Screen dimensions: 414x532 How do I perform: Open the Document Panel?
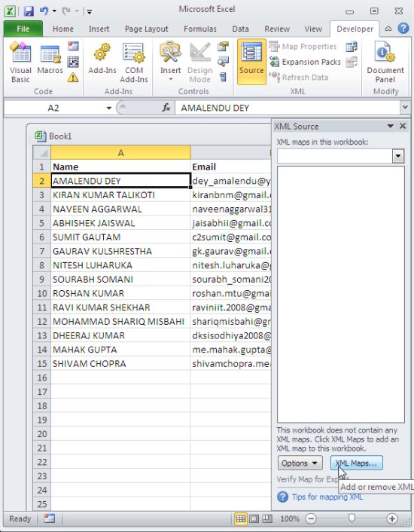point(385,62)
